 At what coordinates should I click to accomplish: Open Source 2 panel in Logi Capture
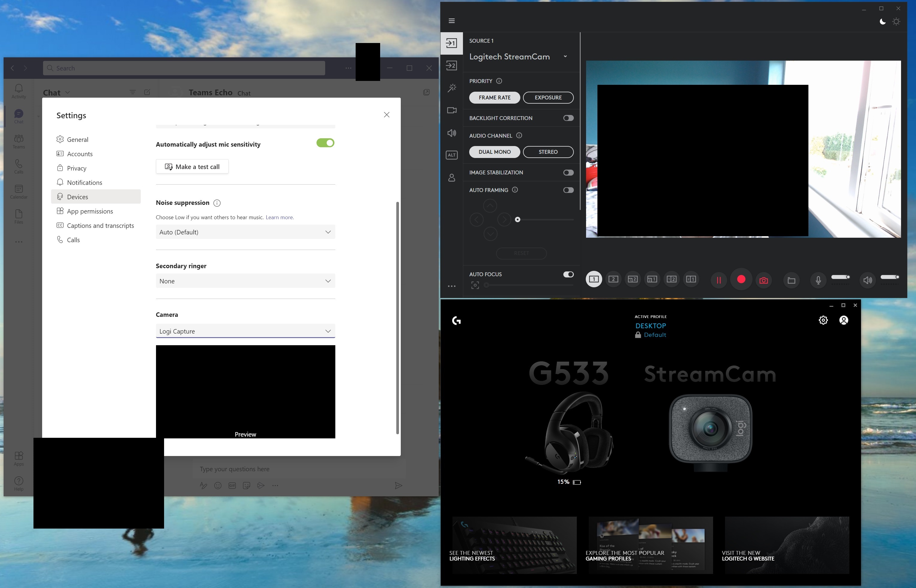tap(451, 66)
